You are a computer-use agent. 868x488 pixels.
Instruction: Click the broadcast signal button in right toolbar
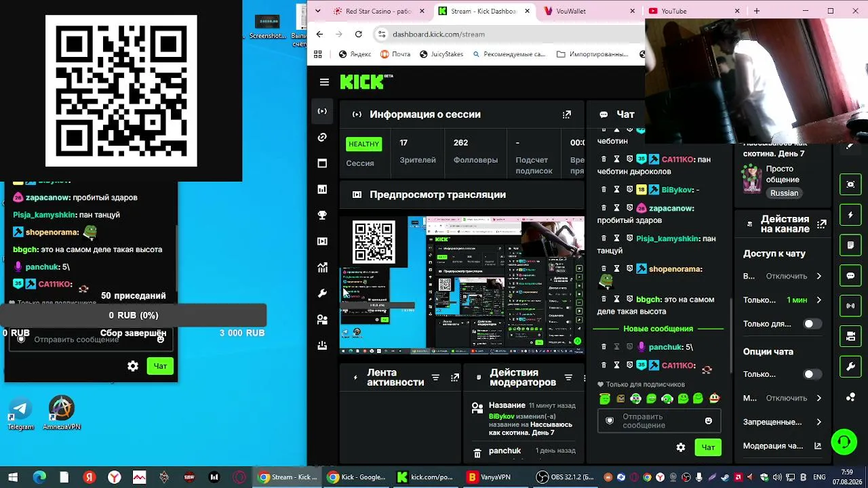850,306
